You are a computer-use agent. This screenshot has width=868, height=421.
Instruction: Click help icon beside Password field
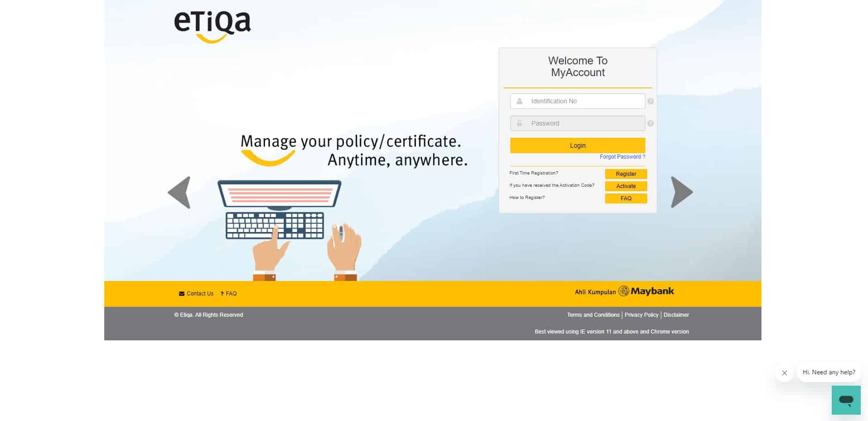(x=650, y=123)
